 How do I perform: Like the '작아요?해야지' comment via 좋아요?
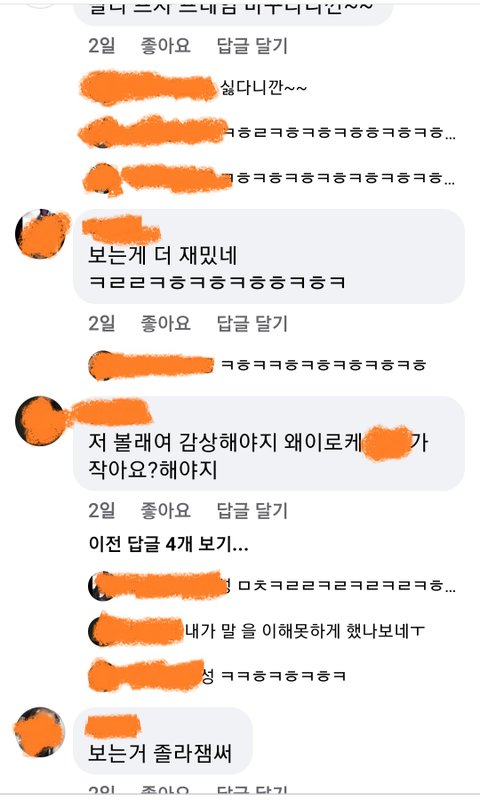tap(165, 510)
